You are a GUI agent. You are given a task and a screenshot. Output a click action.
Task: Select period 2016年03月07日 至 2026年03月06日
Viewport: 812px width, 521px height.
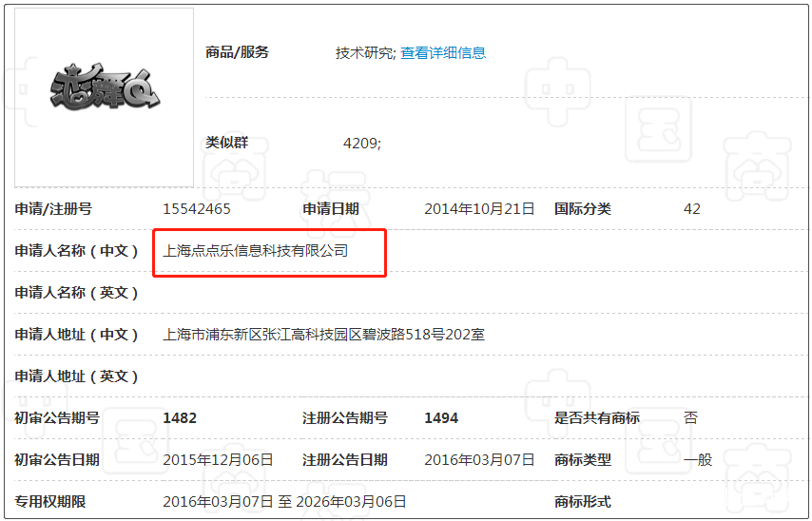pos(284,502)
